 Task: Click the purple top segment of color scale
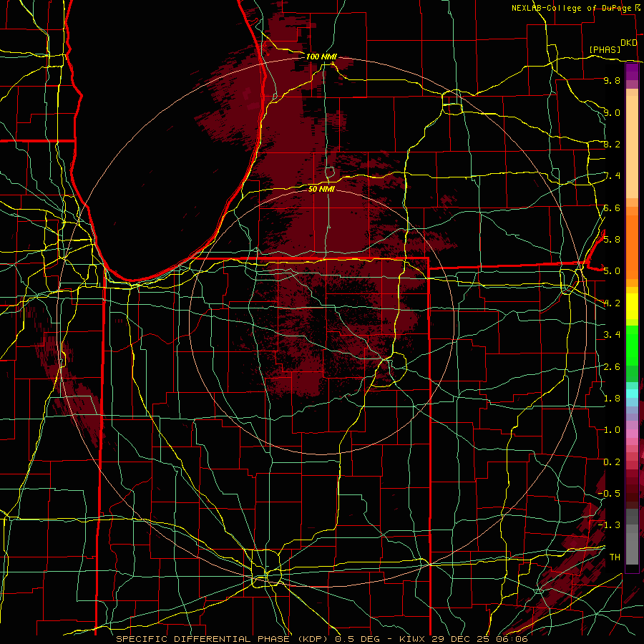(x=632, y=72)
